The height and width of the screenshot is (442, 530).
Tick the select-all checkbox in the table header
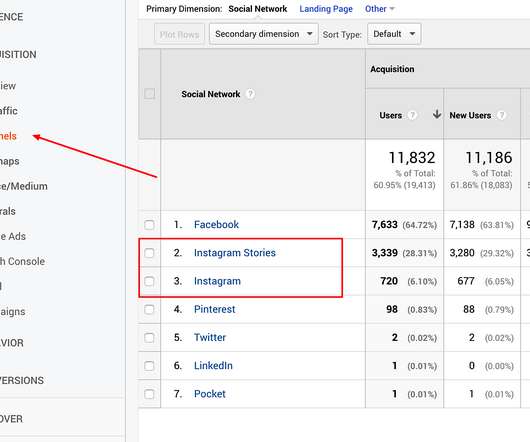point(149,94)
